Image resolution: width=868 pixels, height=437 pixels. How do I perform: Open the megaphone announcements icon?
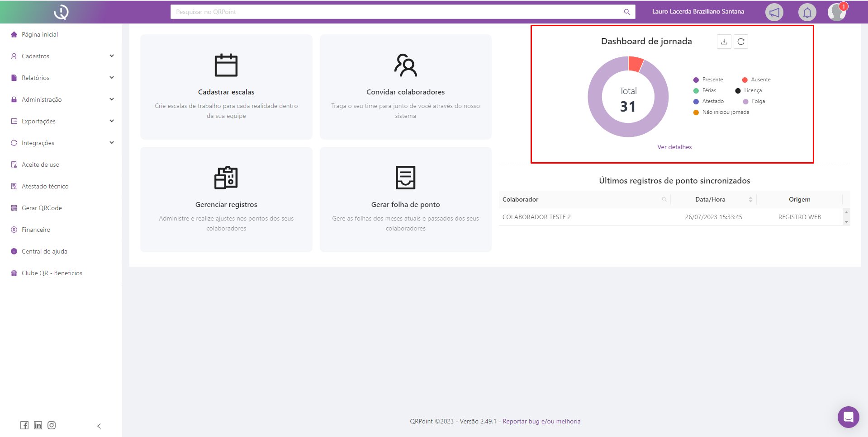coord(774,12)
